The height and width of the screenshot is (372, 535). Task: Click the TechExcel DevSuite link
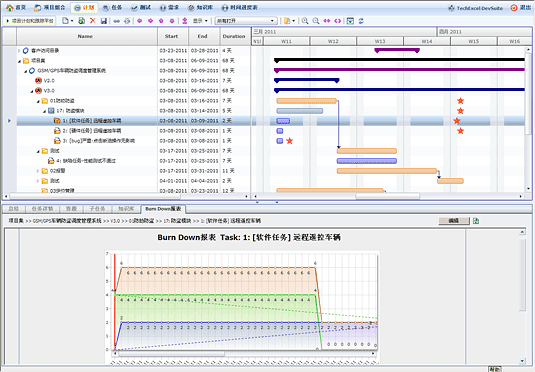475,8
